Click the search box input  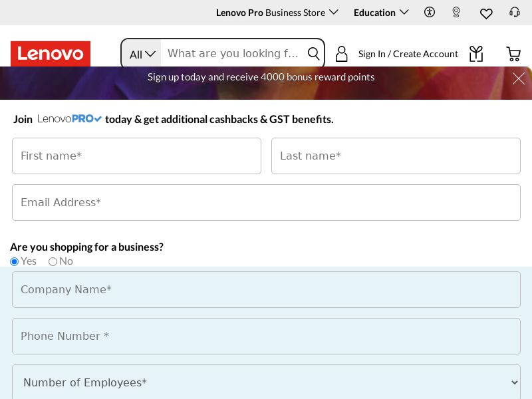pyautogui.click(x=233, y=53)
